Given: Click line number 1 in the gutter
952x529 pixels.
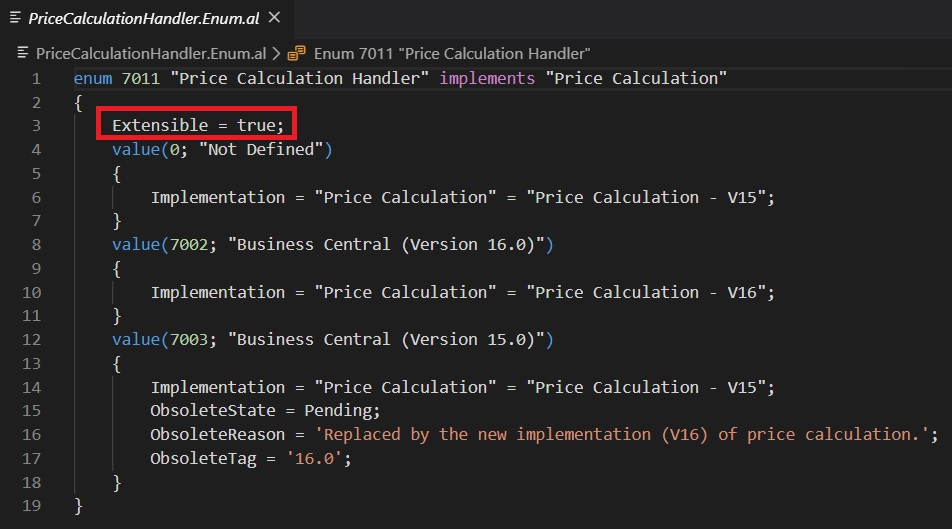Looking at the screenshot, I should 36,78.
